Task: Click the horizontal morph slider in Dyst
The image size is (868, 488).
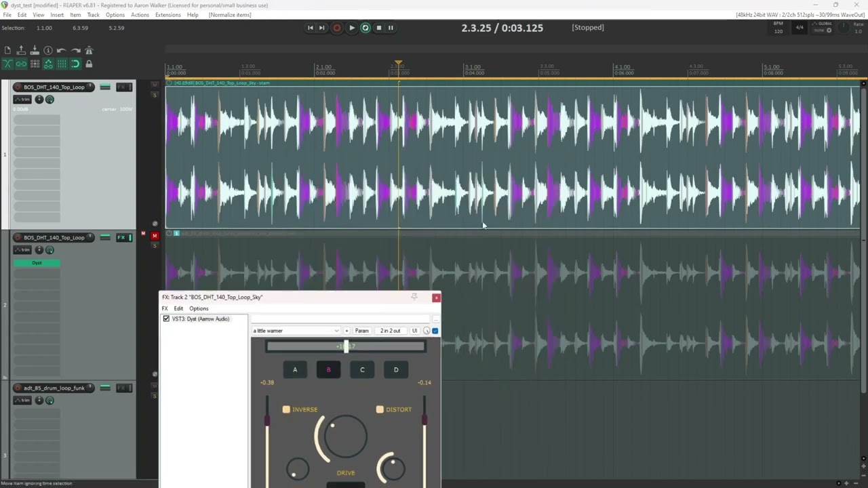Action: coord(346,346)
